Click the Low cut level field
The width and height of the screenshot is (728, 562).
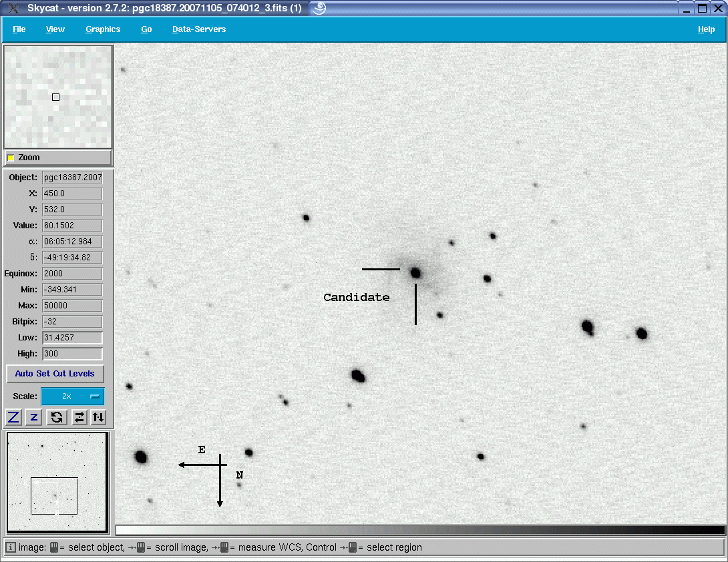coord(72,338)
